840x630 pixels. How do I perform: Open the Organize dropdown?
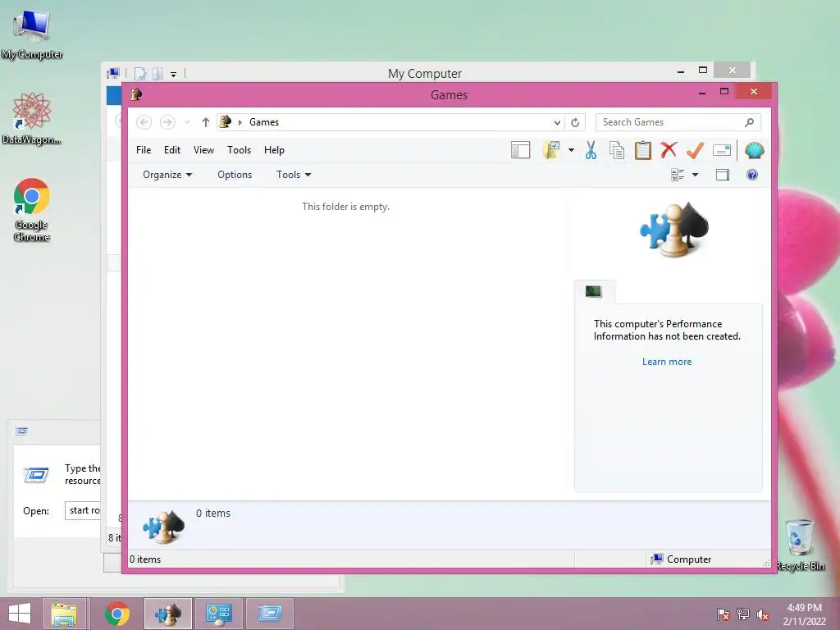(167, 175)
